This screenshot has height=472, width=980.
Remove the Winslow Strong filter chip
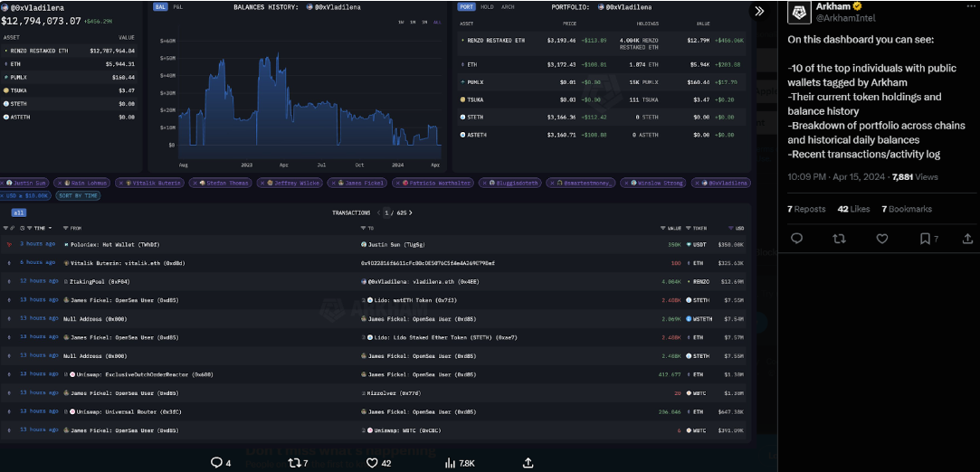pyautogui.click(x=627, y=183)
